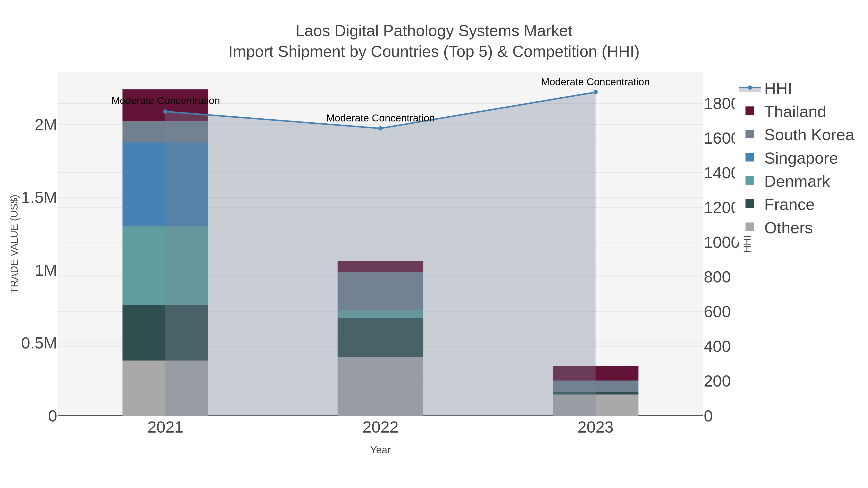Toggle the HHI line legend entry

coord(765,89)
